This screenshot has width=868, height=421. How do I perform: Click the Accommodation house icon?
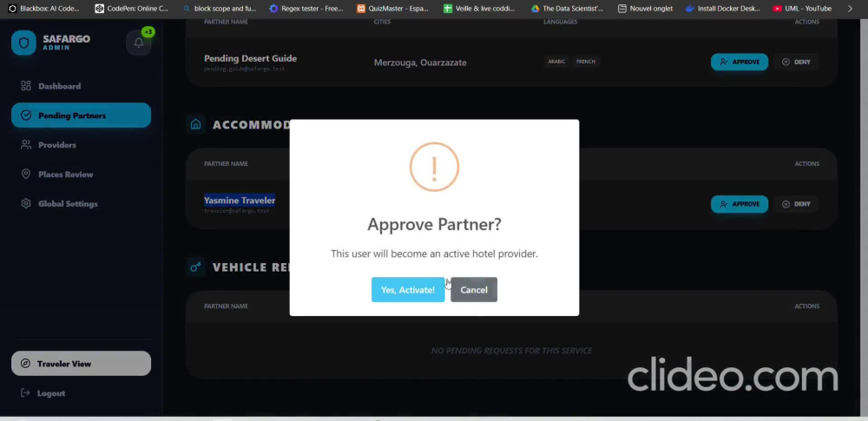[x=196, y=125]
